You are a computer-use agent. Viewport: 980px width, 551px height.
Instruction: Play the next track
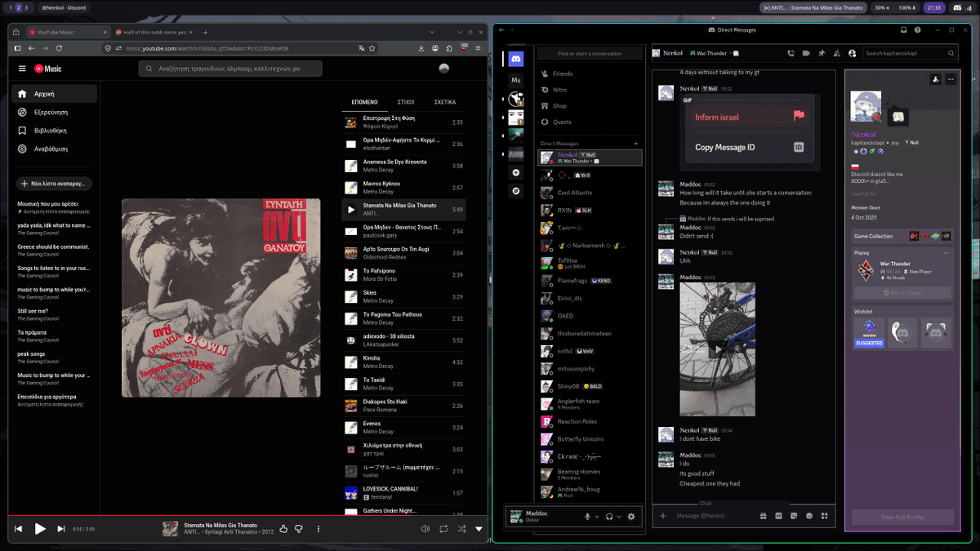click(61, 529)
